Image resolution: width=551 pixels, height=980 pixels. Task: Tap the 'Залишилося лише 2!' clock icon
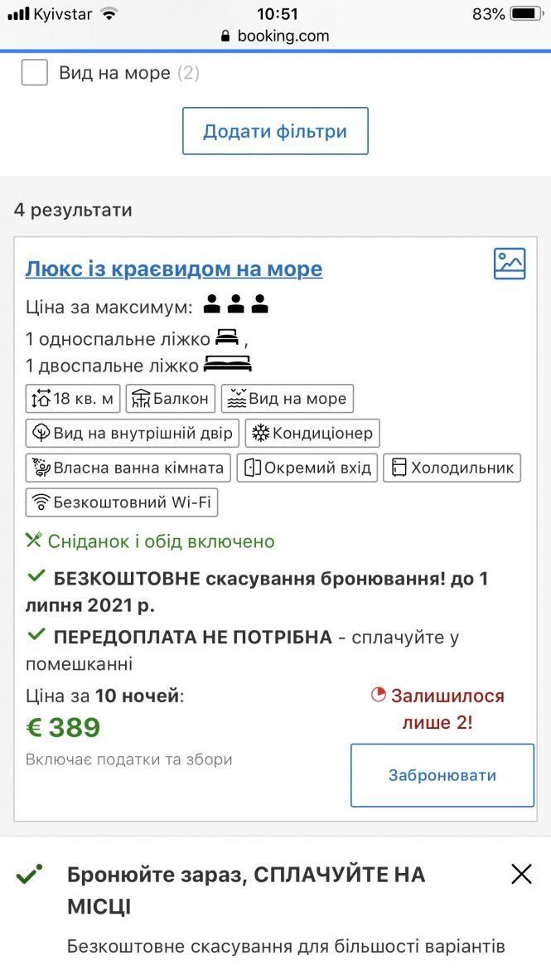379,695
